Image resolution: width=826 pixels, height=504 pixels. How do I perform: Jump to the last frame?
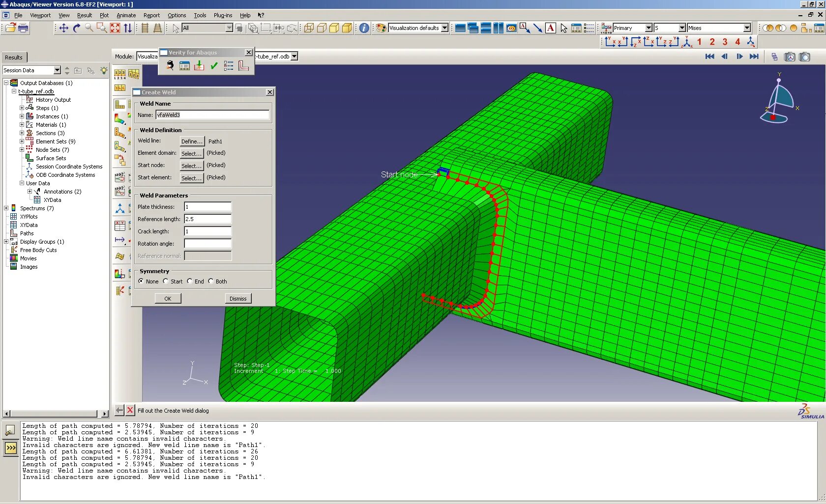point(754,56)
